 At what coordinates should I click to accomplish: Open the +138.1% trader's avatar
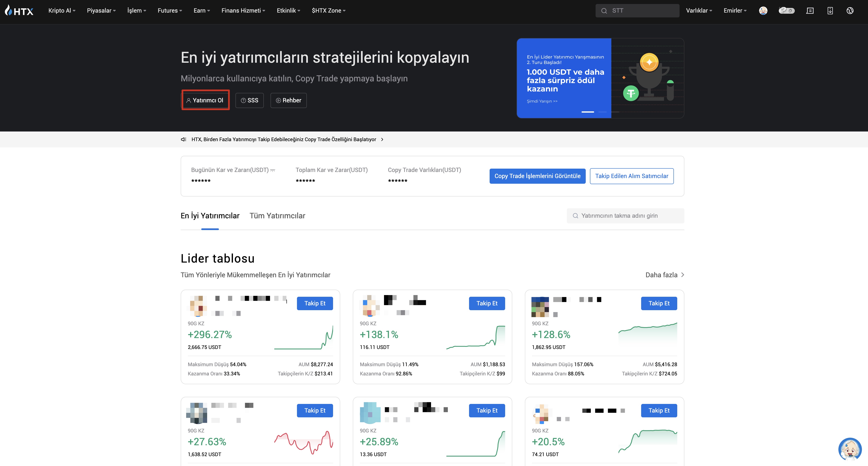pyautogui.click(x=370, y=306)
